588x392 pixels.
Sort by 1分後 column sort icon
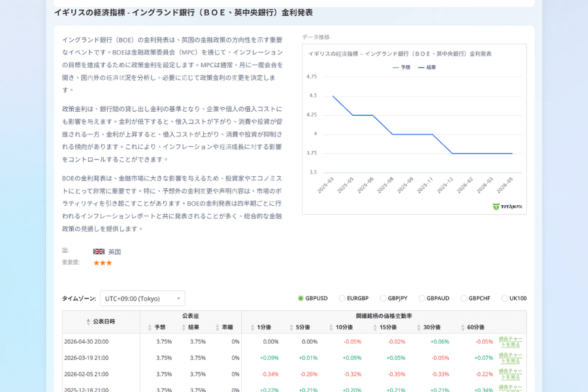pyautogui.click(x=252, y=327)
